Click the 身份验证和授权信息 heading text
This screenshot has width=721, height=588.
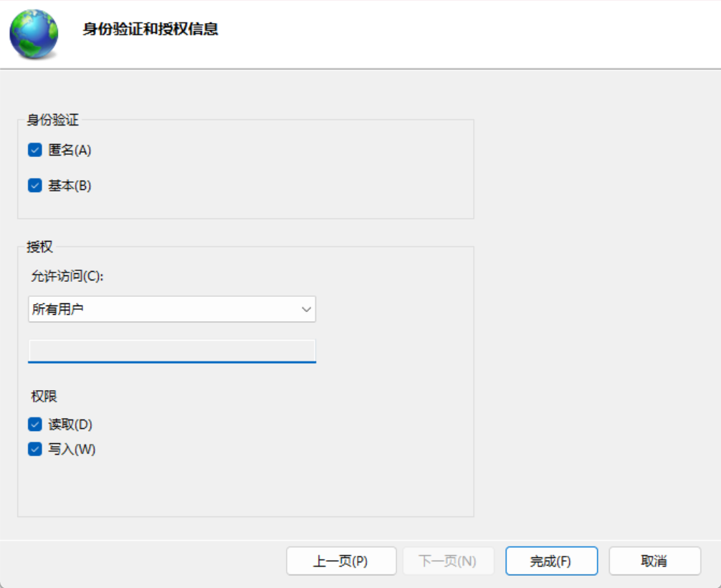(151, 29)
